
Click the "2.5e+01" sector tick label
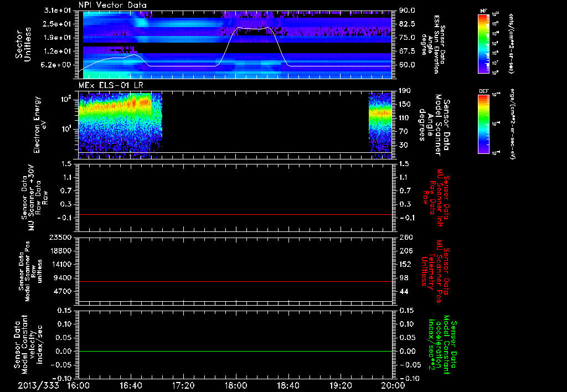[58, 24]
